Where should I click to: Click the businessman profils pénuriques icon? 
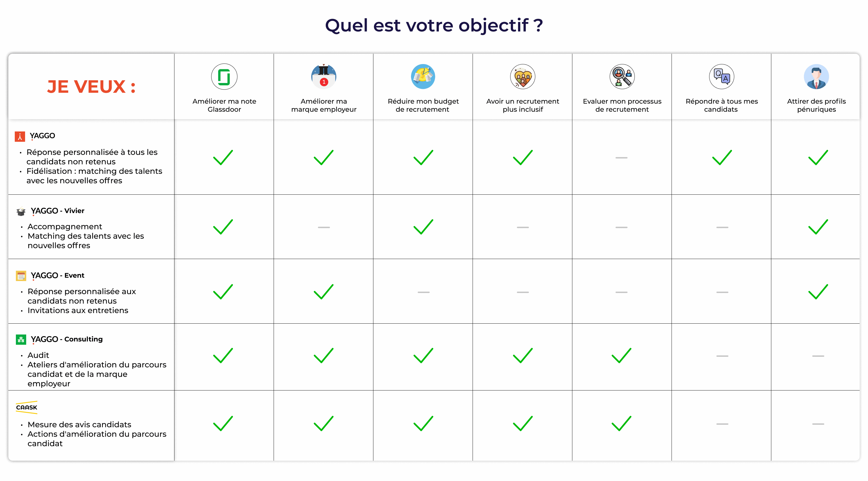click(816, 77)
